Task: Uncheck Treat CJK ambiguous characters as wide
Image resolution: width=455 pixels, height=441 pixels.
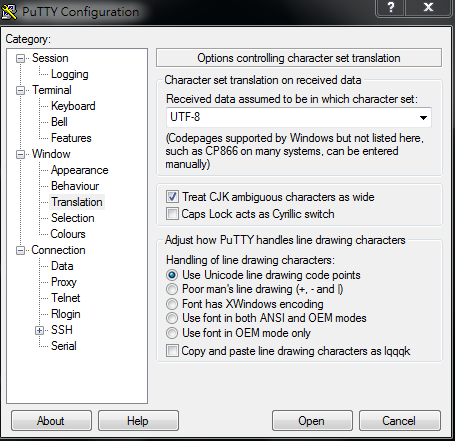Action: 172,197
